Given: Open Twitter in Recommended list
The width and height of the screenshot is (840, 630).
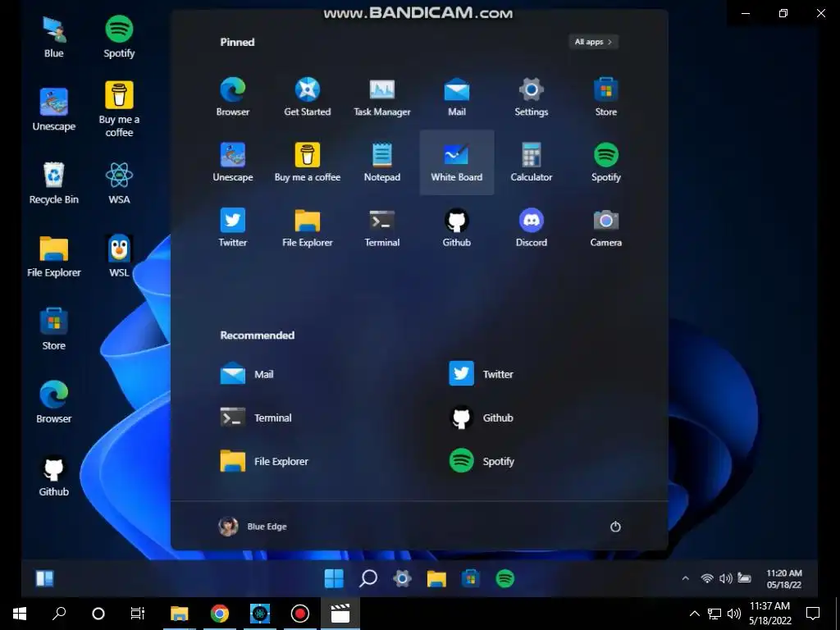Looking at the screenshot, I should (481, 374).
